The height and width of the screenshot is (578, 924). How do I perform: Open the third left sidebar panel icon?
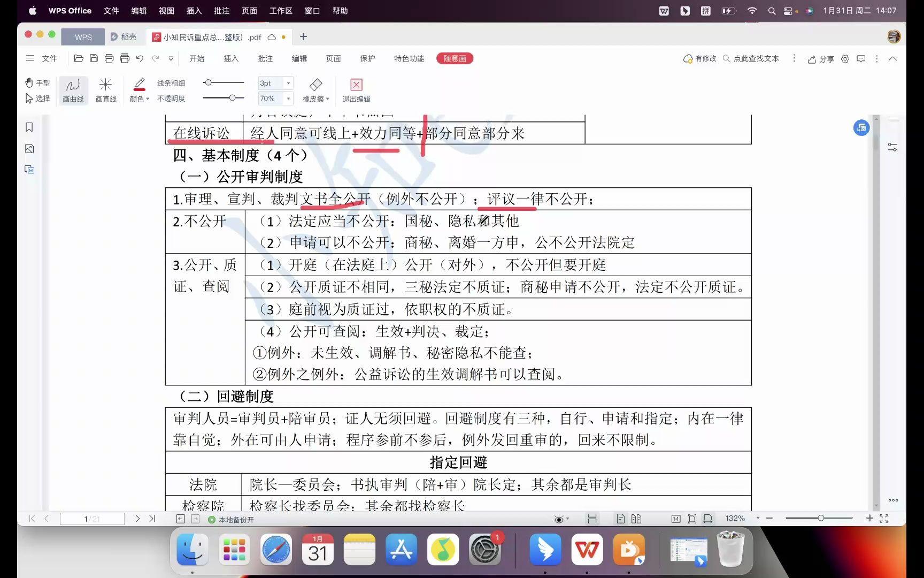pos(29,170)
